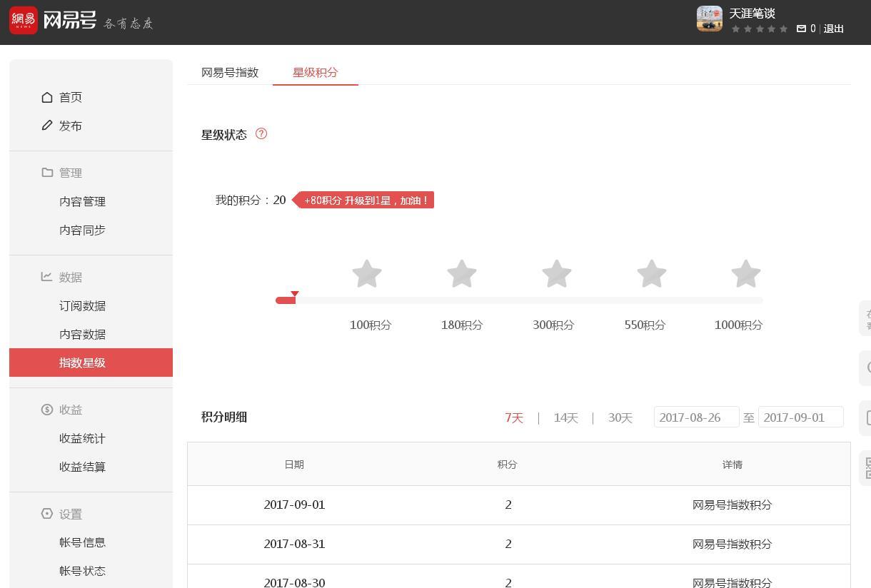Open 内容管理 in the sidebar

tap(83, 201)
